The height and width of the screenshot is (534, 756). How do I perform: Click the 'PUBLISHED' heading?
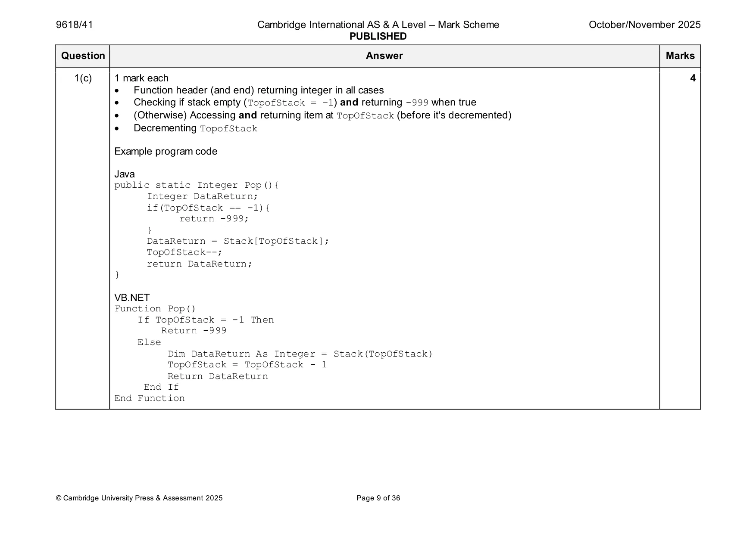point(378,37)
